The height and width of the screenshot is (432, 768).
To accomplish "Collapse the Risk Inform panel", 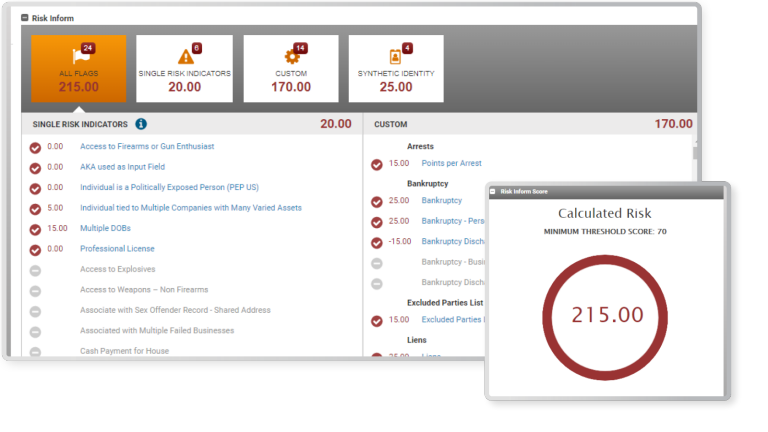I will (x=25, y=18).
